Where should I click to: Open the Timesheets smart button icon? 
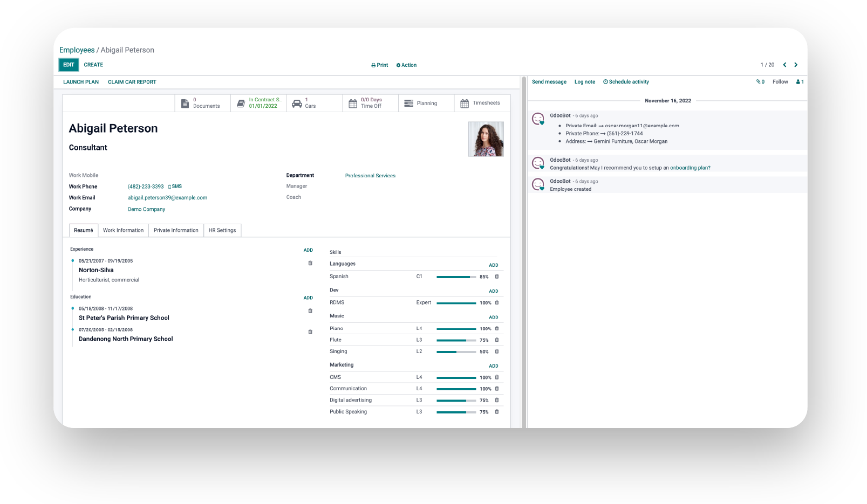coord(465,103)
